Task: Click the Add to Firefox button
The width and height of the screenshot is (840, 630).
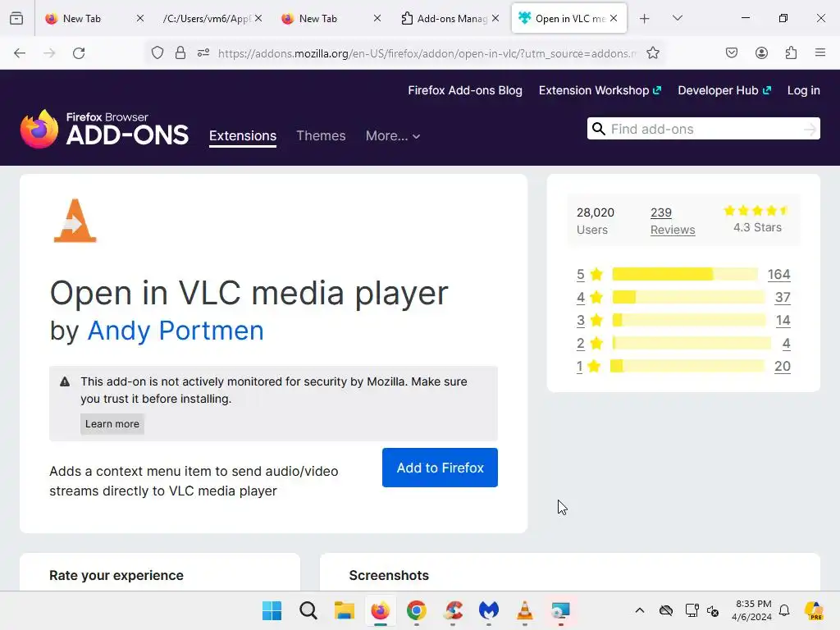Action: [x=440, y=468]
